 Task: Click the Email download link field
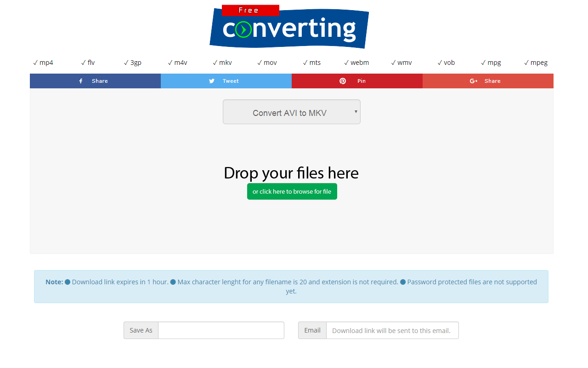(392, 330)
